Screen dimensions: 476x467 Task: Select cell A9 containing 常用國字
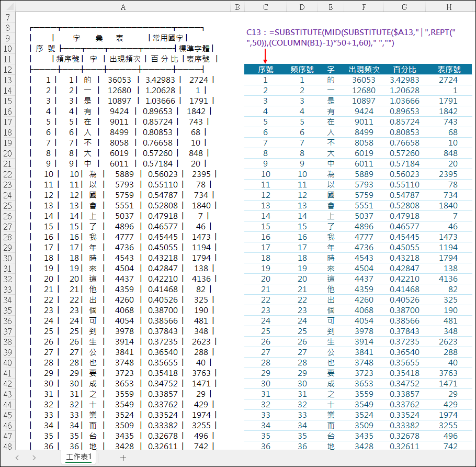[x=123, y=38]
